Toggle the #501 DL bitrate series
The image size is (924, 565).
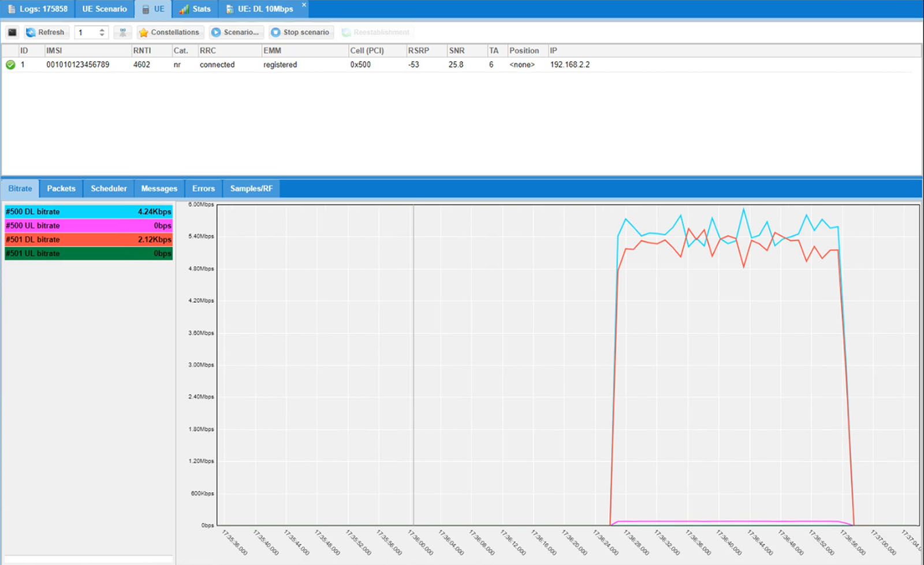(x=88, y=239)
